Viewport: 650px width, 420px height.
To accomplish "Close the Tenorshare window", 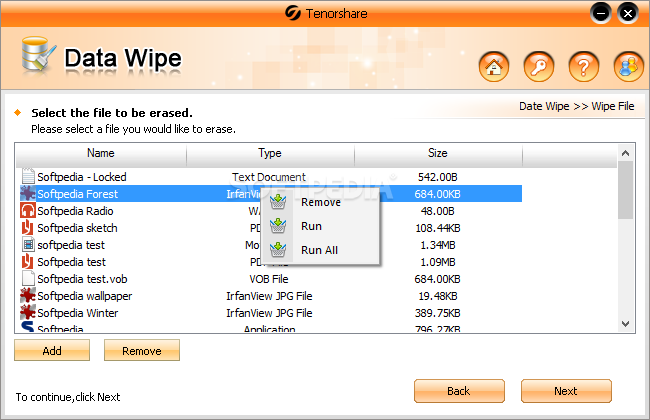I will coord(628,14).
